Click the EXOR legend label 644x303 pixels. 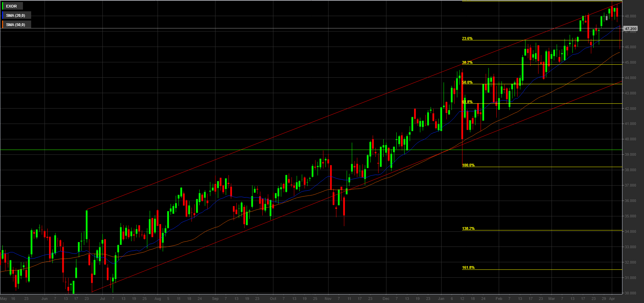click(11, 6)
